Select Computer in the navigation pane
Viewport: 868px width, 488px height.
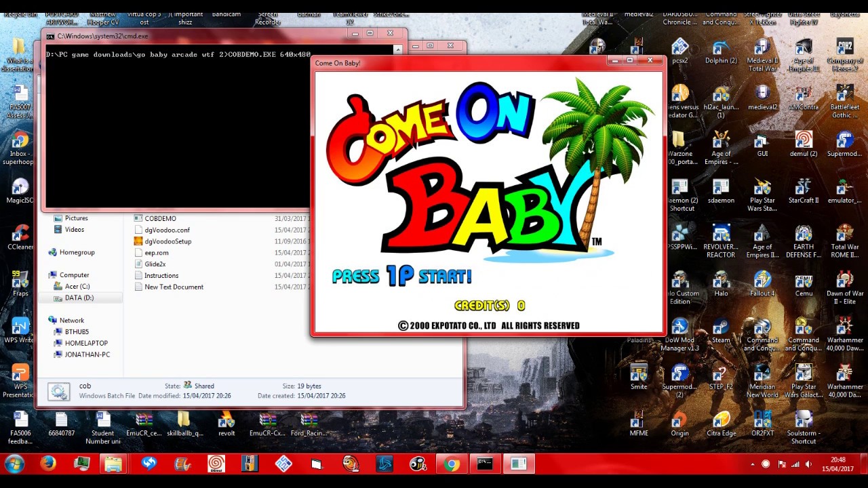(x=68, y=275)
